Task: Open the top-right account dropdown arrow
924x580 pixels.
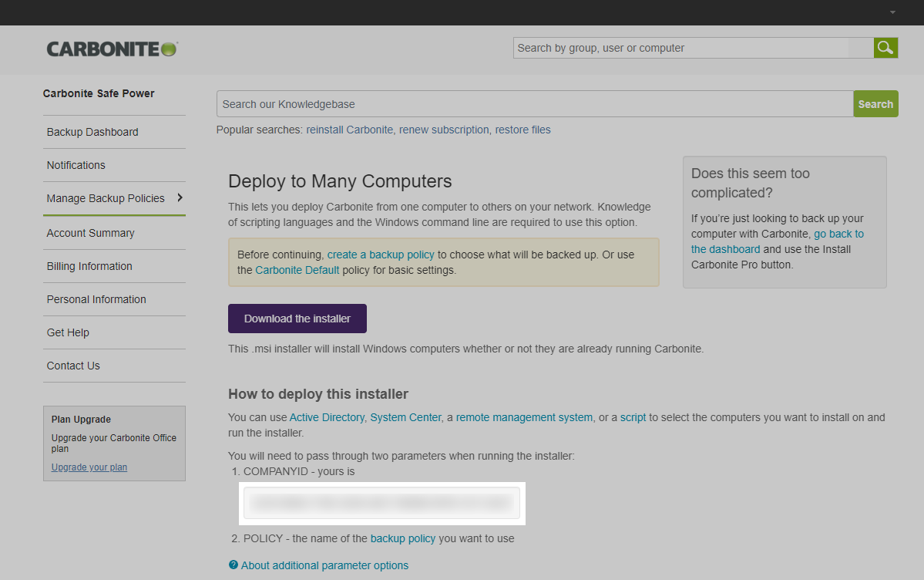Action: coord(892,13)
